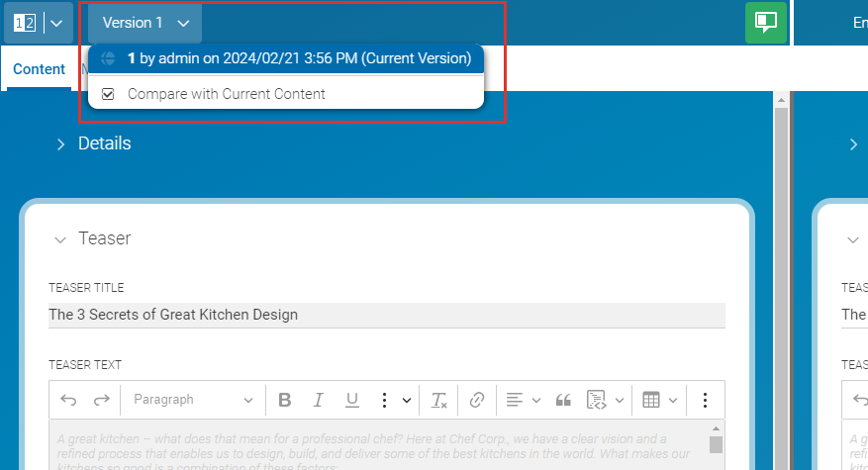Expand the section in the right panel
Screen dimensions: 868x470
(853, 144)
